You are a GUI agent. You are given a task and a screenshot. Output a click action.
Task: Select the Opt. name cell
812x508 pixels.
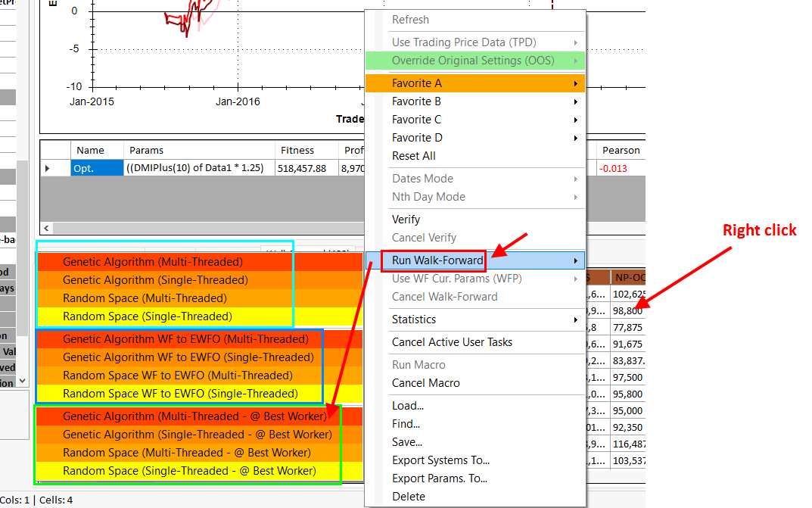pos(96,169)
